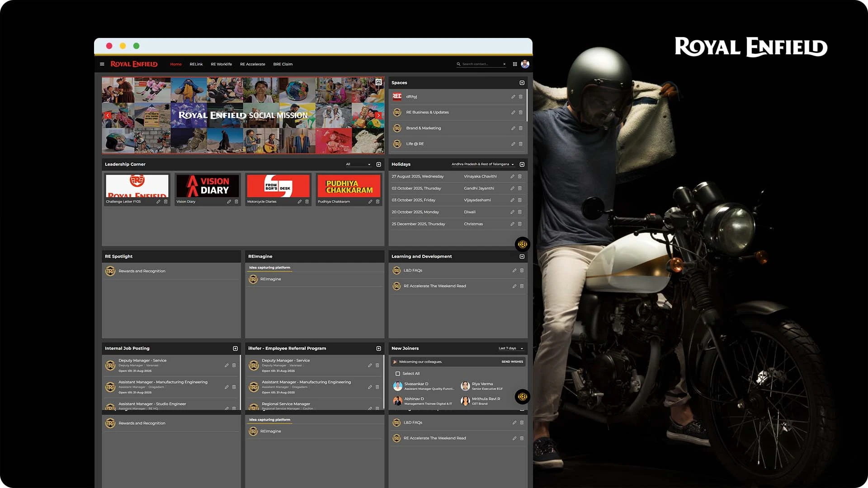868x488 pixels.
Task: Open the add icon on the Spaces panel
Action: tap(522, 83)
